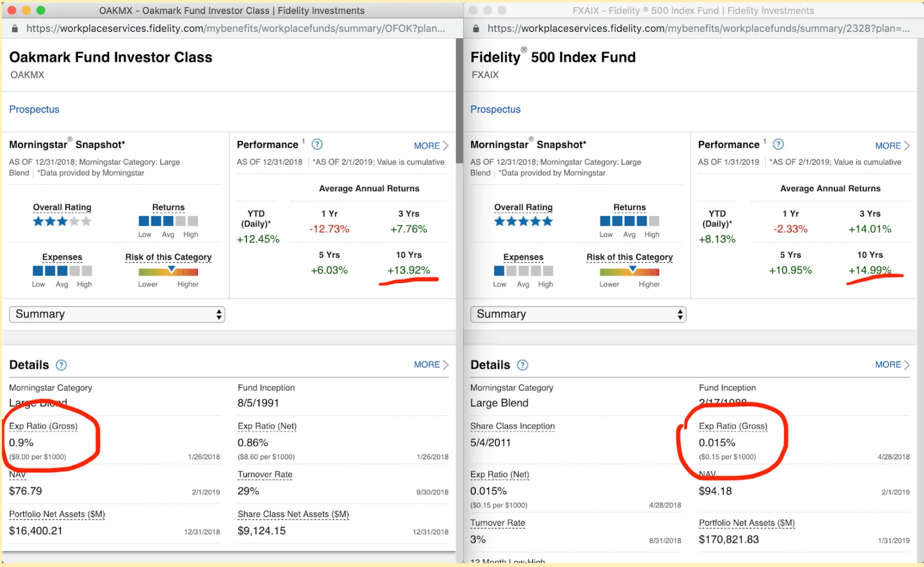Click Details help icon in Fidelity 500 window
Viewport: 924px width, 567px height.
pyautogui.click(x=523, y=365)
